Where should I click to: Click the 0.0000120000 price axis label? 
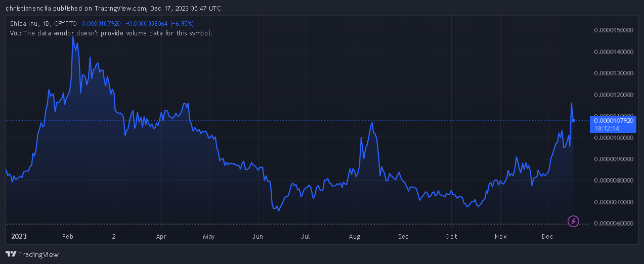pos(613,95)
